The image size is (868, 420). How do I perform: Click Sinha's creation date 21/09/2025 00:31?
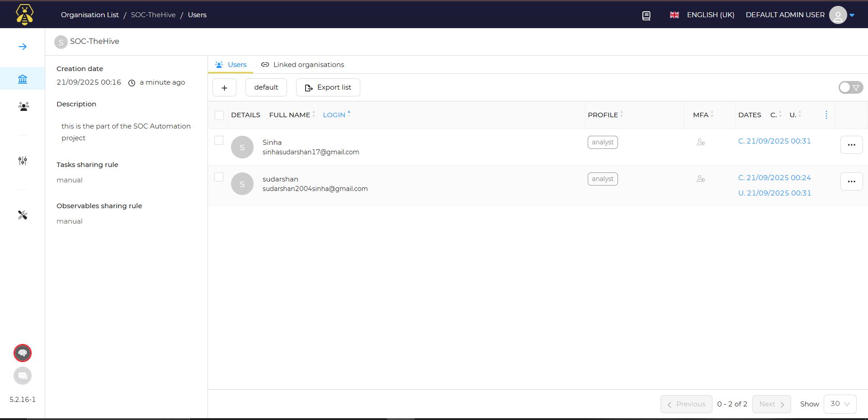tap(774, 141)
